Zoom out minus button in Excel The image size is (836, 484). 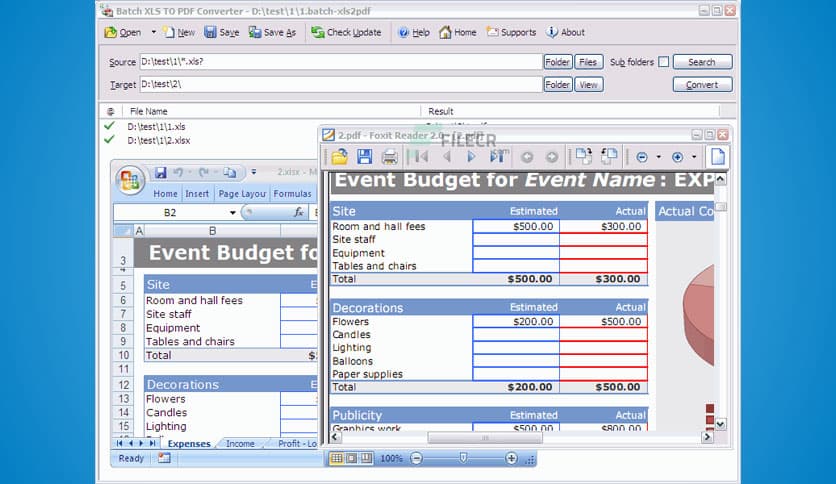417,458
